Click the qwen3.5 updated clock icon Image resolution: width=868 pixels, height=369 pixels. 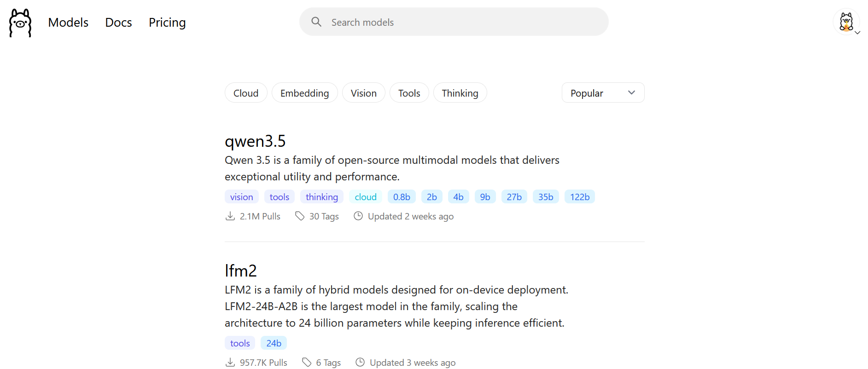pos(358,216)
